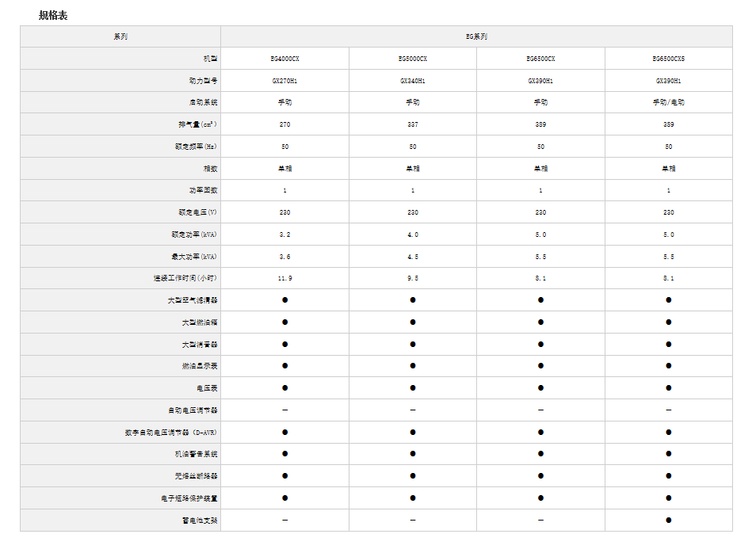Viewport: 756px width, 553px height.
Task: Select the 排气量(cm³) row label
Action: [x=197, y=124]
